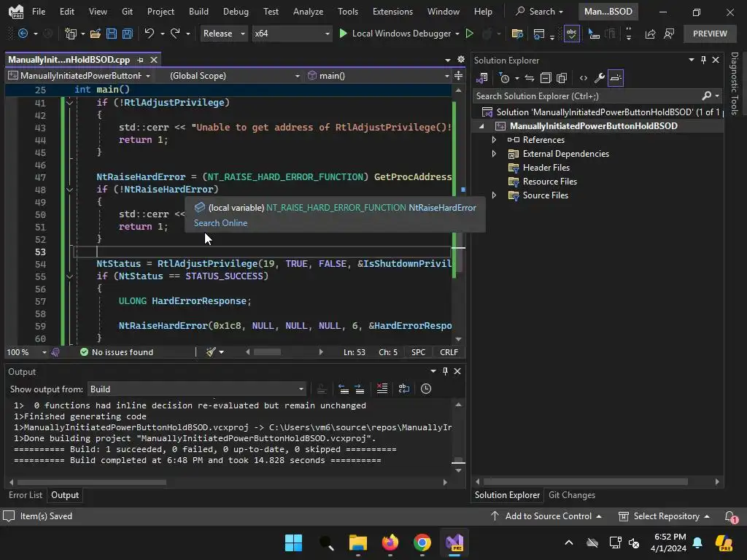Click the Find in Files icon

(517, 34)
